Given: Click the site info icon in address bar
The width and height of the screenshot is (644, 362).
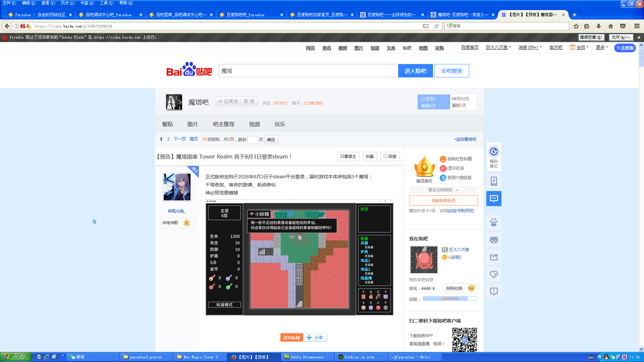Looking at the screenshot, I should tap(16, 26).
